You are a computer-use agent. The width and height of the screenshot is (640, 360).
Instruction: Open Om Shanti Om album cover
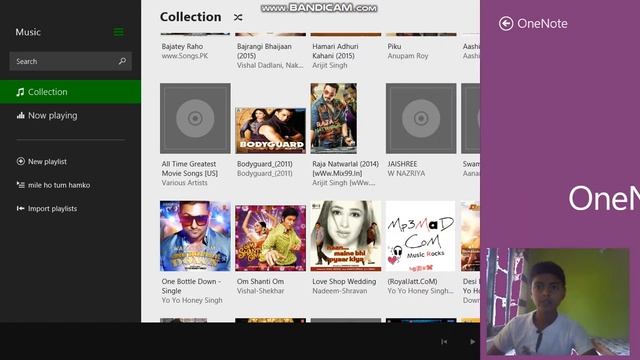coord(270,238)
